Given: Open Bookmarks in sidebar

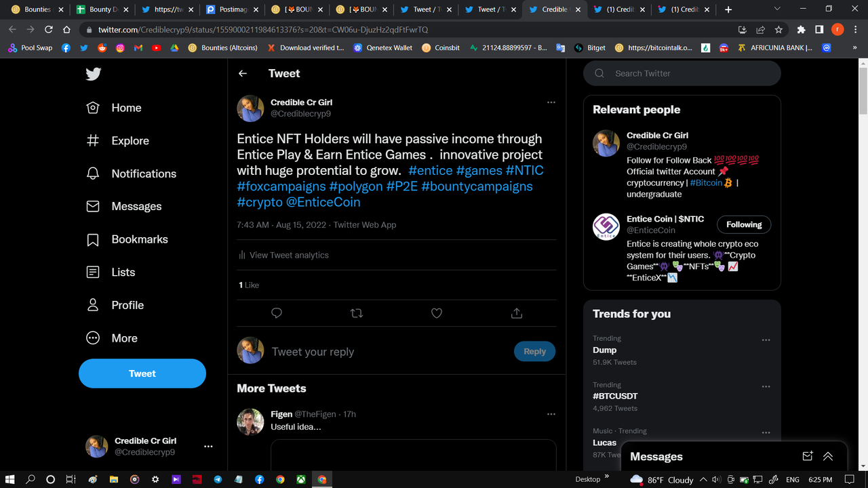Looking at the screenshot, I should point(127,239).
